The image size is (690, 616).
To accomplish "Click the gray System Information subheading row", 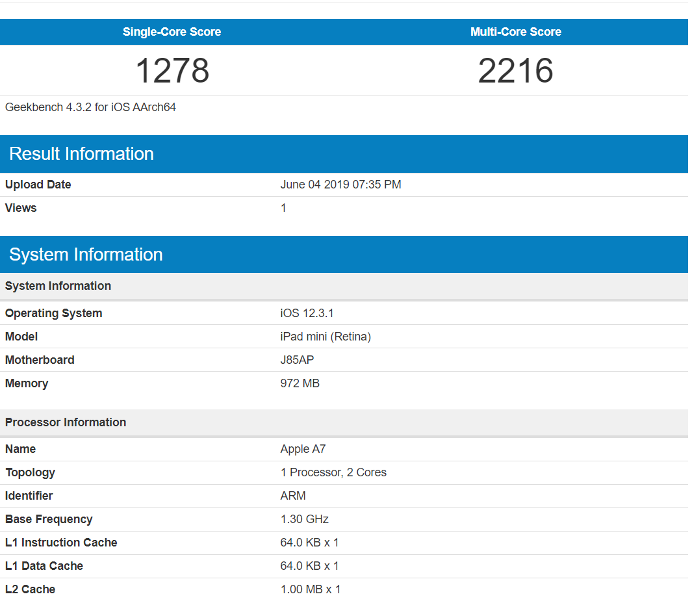I will (x=344, y=286).
